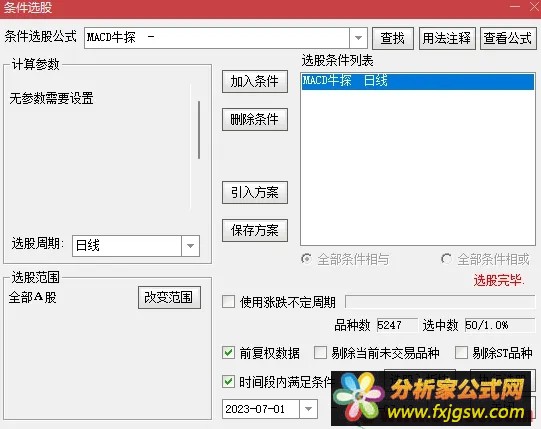Open the 2023-07-01 date picker arrow
This screenshot has height=429, width=541.
[x=308, y=409]
